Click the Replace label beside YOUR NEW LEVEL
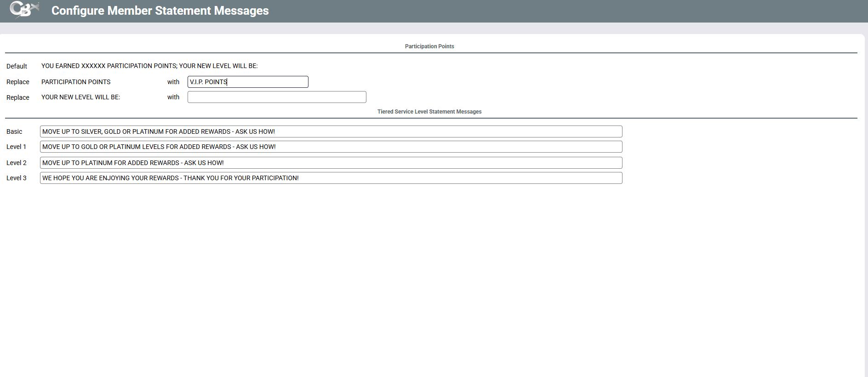 click(18, 97)
